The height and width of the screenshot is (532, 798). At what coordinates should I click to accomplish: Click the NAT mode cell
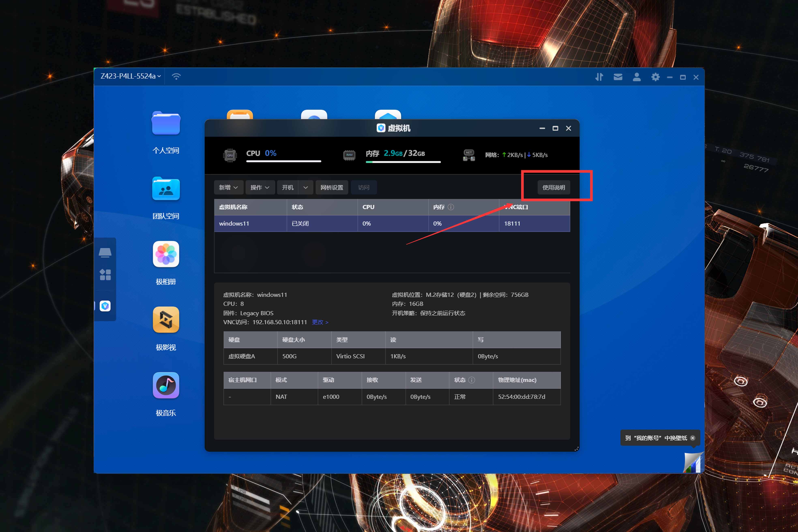pos(294,397)
